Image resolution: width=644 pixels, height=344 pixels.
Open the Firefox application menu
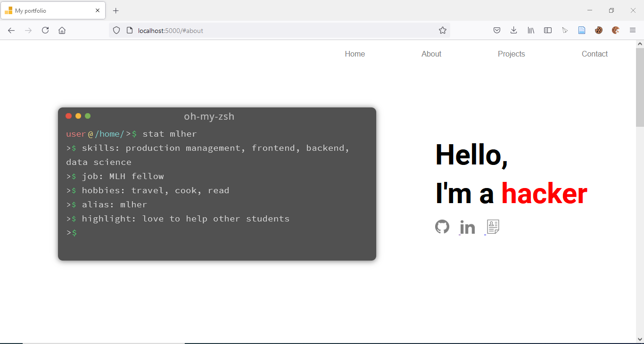633,30
